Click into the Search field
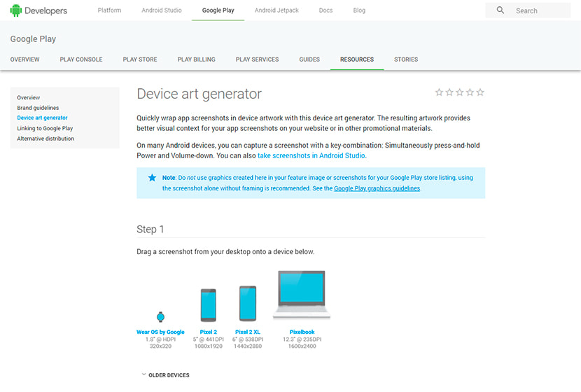 pos(528,10)
